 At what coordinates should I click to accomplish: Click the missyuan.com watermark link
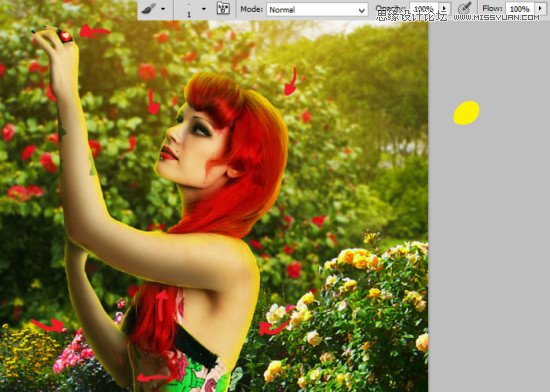[496, 17]
